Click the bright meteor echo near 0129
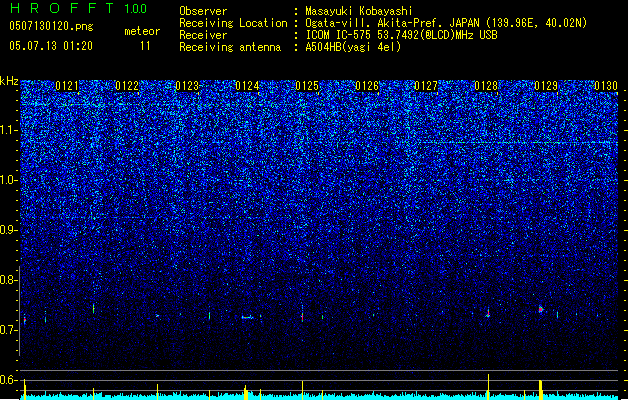629x400 pixels. point(541,309)
